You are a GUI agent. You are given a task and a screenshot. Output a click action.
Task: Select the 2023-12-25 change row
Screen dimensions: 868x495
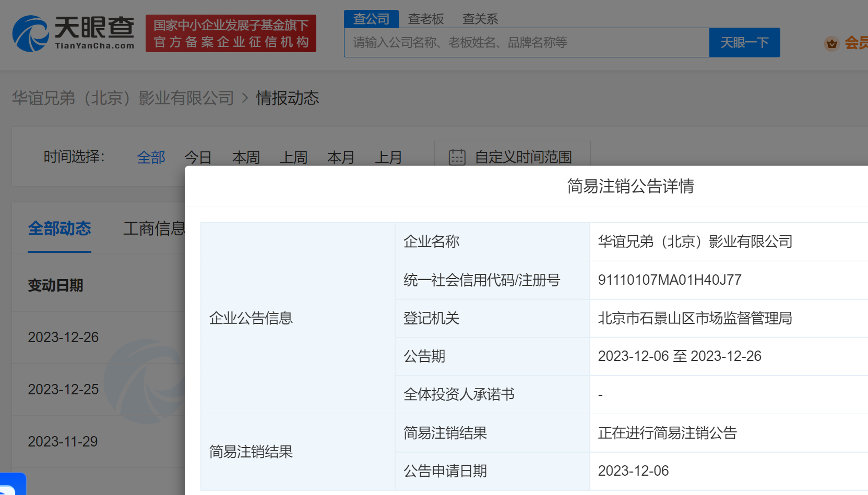[x=98, y=390]
